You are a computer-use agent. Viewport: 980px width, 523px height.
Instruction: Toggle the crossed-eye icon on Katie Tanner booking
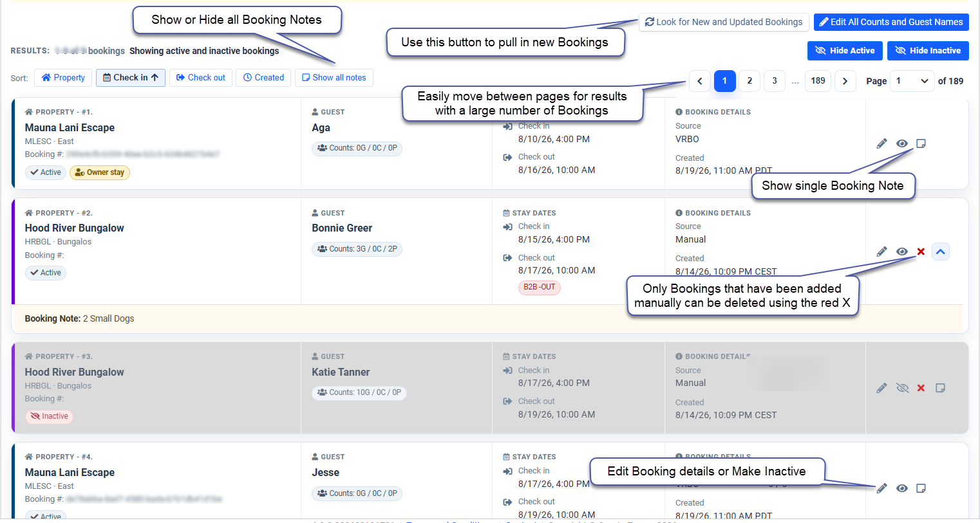[902, 388]
